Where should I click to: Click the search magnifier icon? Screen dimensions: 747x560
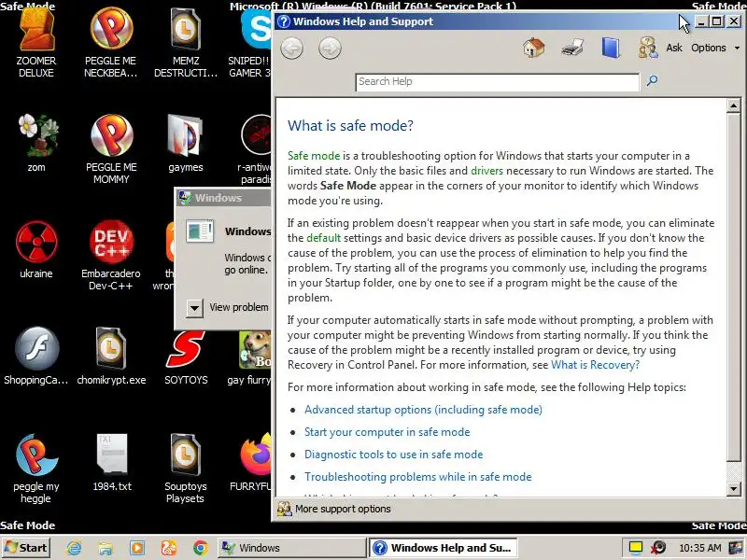tap(652, 81)
